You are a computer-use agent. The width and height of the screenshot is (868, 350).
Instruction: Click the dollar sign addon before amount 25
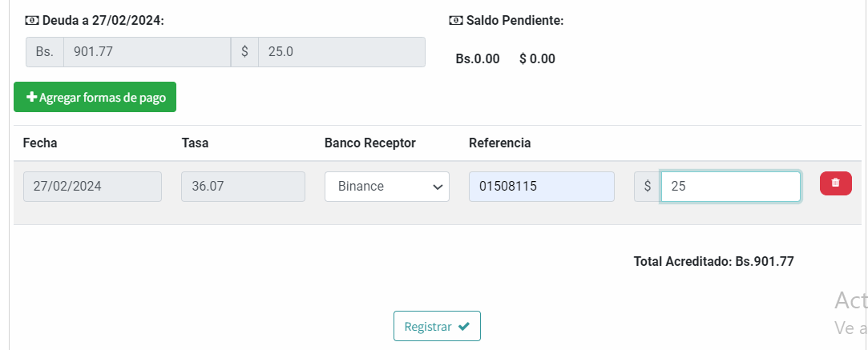(x=647, y=187)
